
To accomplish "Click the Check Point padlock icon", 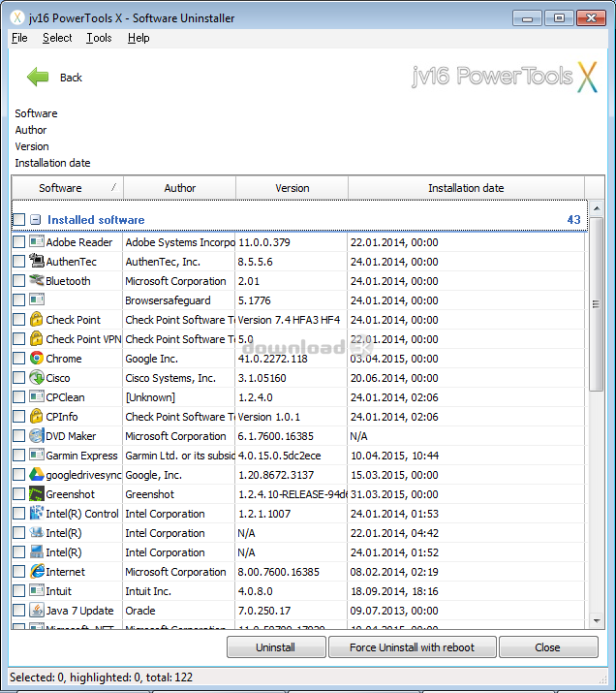I will tap(36, 319).
